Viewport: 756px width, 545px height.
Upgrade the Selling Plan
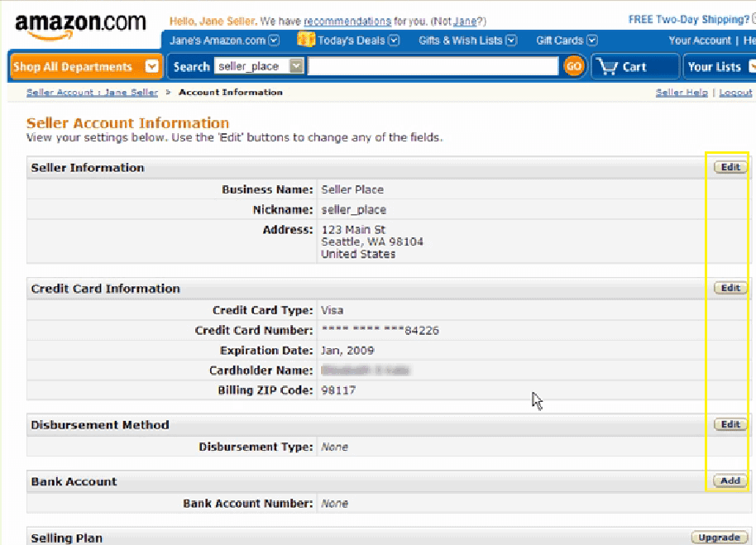(x=719, y=538)
